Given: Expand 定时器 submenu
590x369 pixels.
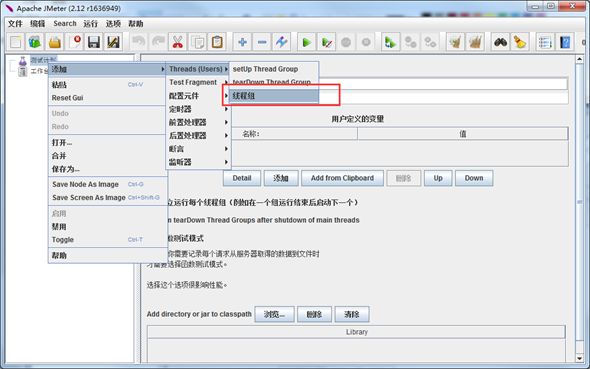Looking at the screenshot, I should tap(198, 109).
